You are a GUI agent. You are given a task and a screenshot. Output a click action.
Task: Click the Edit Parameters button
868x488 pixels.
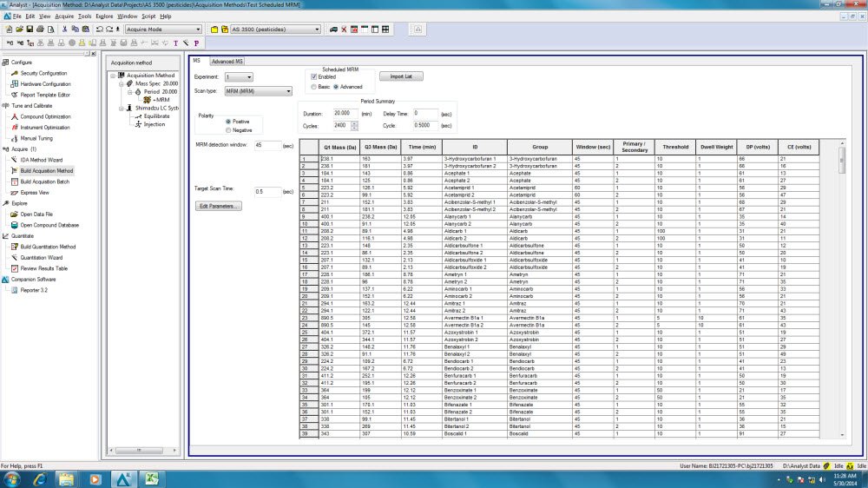(219, 206)
